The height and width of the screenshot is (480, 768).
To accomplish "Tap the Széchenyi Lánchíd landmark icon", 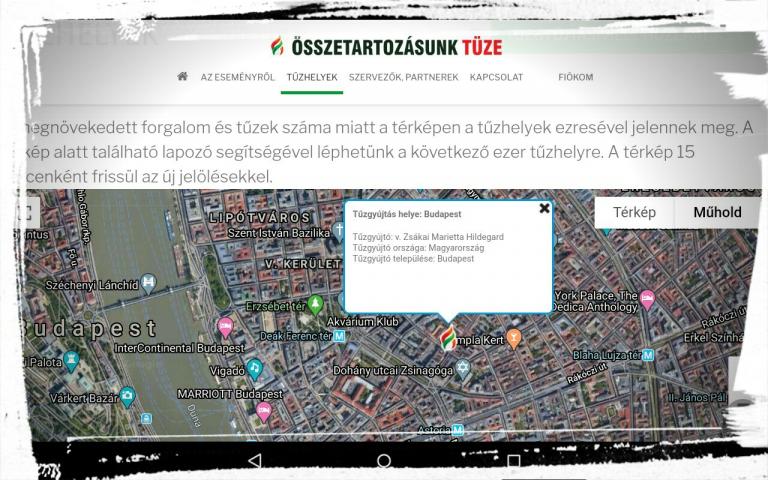I will pos(149,283).
